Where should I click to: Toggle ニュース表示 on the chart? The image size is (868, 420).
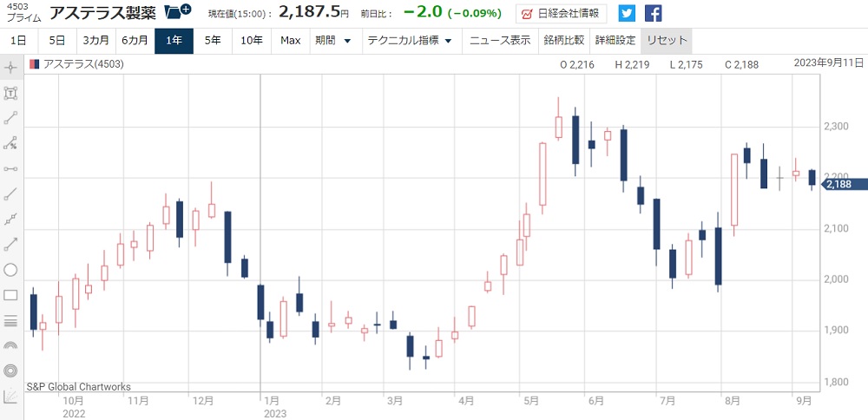point(500,41)
